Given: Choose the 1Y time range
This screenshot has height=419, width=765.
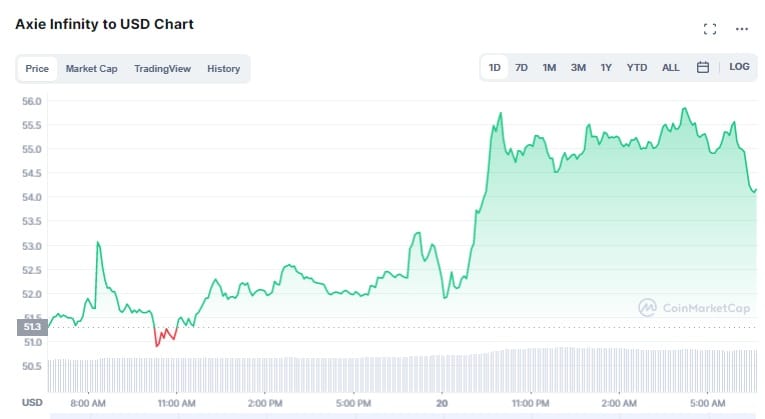Looking at the screenshot, I should point(606,67).
